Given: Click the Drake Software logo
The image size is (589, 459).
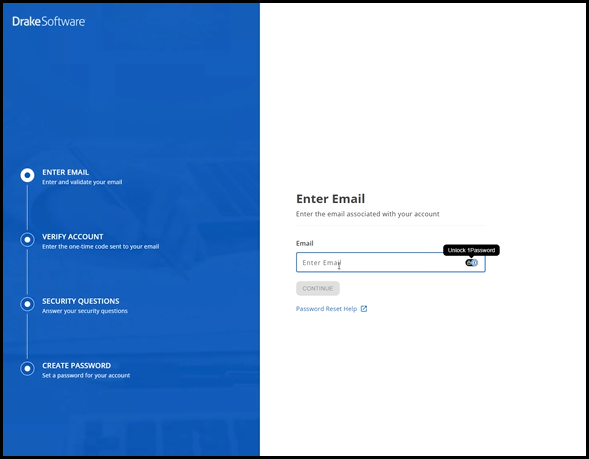Looking at the screenshot, I should point(49,21).
